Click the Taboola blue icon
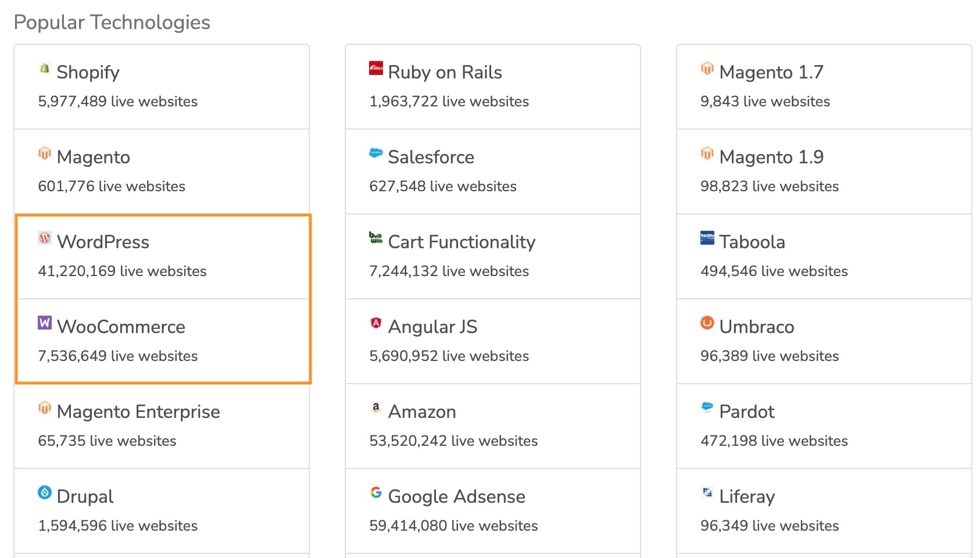This screenshot has width=980, height=558. [707, 238]
